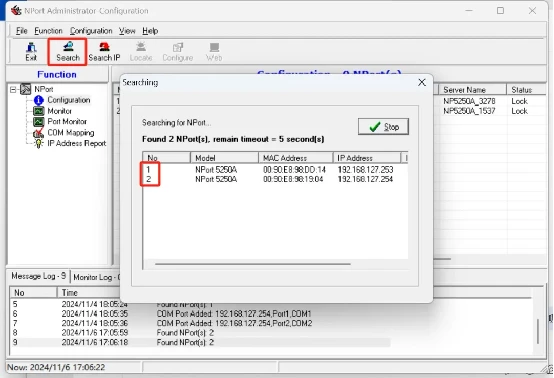Select IP address 192.168.127.254 in results

365,179
